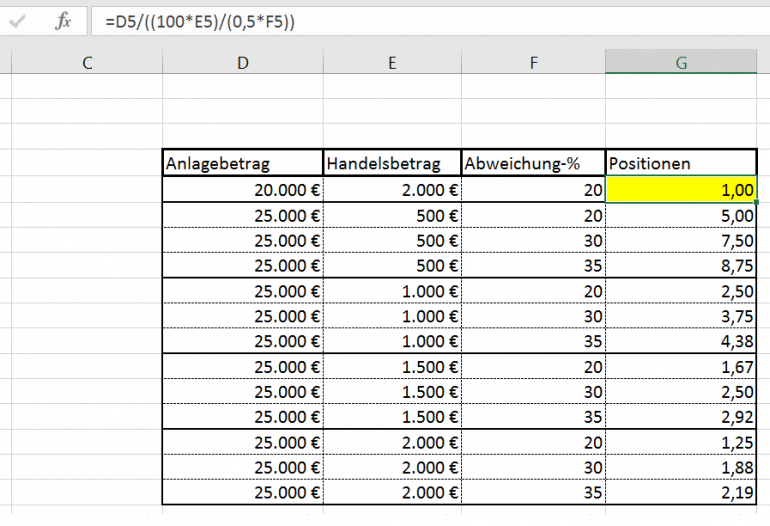Click the greyed checkmark enter icon
The width and height of the screenshot is (770, 526).
[x=17, y=22]
